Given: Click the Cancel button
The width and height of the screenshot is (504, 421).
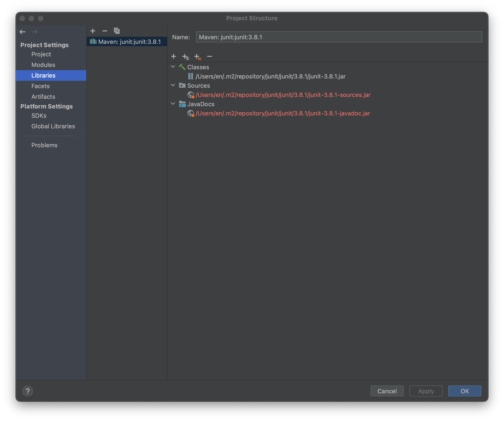Looking at the screenshot, I should (x=387, y=391).
